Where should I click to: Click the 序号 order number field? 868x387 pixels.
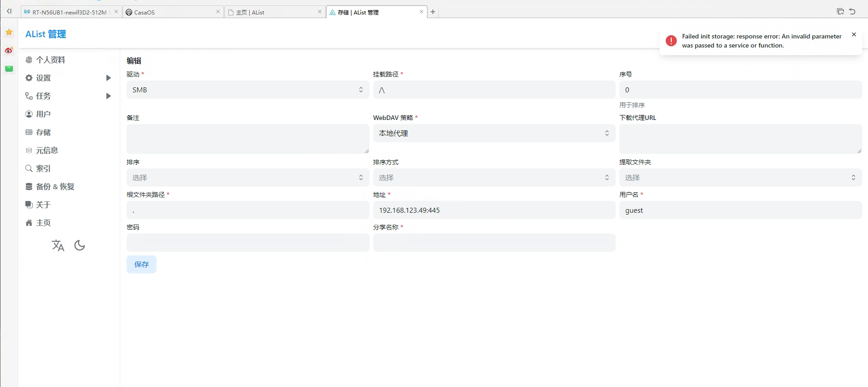pyautogui.click(x=740, y=90)
